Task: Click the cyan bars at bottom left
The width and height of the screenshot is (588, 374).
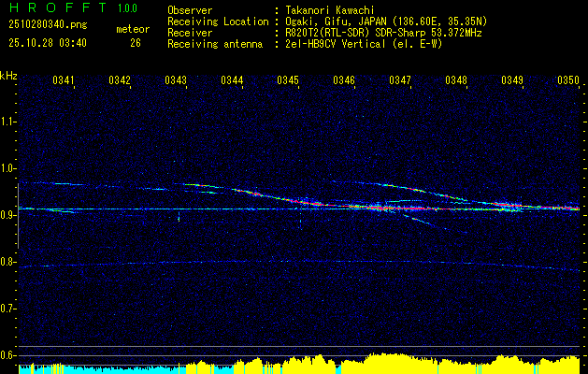Action: click(x=56, y=368)
